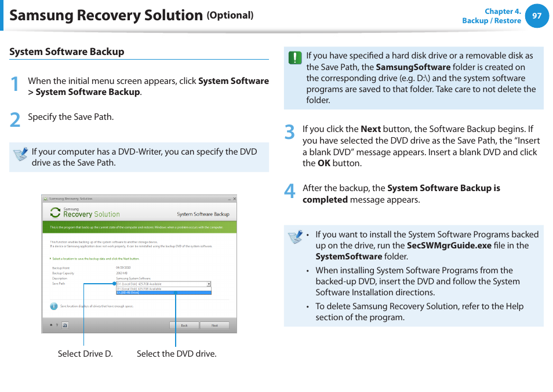Minimize the Samsung Recovery Solution dialog
Screen dimensions: 553x392
click(229, 199)
